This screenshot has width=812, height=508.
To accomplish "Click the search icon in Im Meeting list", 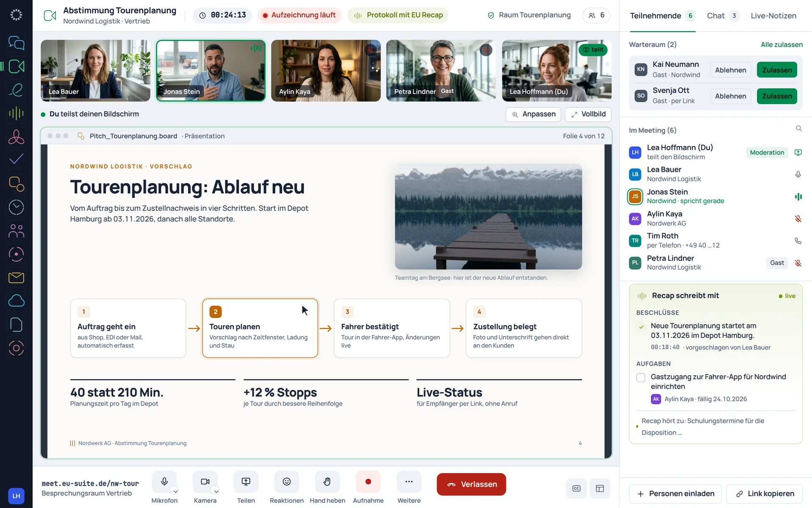I will (x=798, y=128).
